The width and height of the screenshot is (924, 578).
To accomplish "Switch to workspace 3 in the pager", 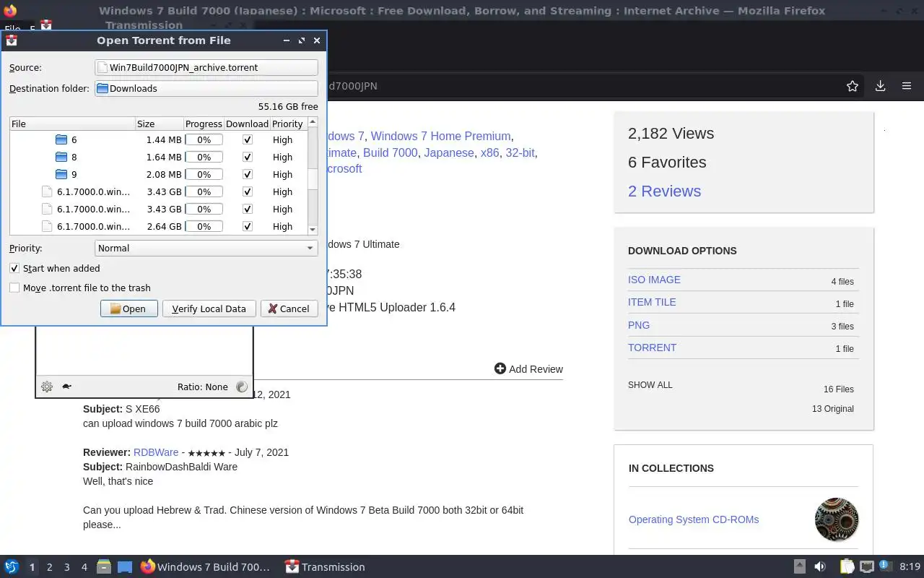I will [x=66, y=567].
